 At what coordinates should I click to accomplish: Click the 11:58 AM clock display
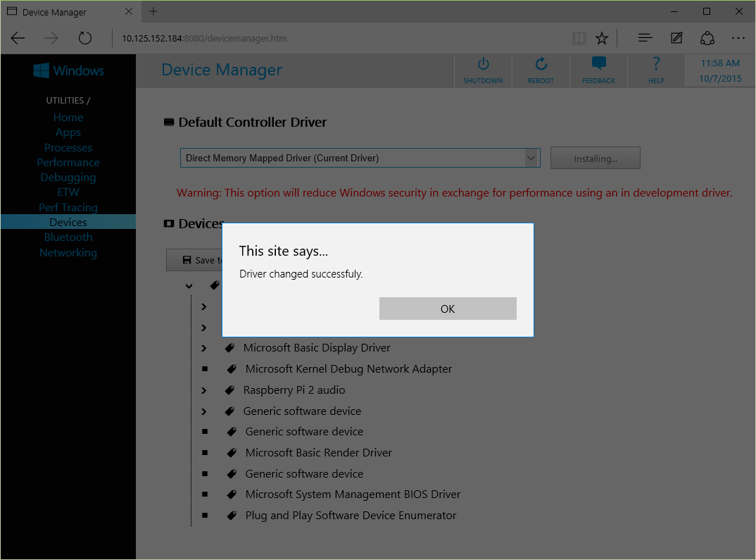click(720, 63)
